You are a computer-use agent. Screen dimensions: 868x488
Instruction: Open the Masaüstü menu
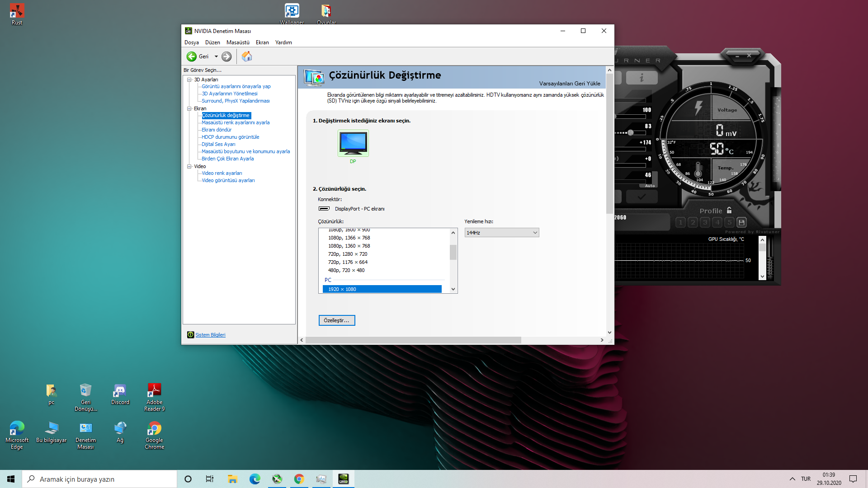[x=238, y=42]
